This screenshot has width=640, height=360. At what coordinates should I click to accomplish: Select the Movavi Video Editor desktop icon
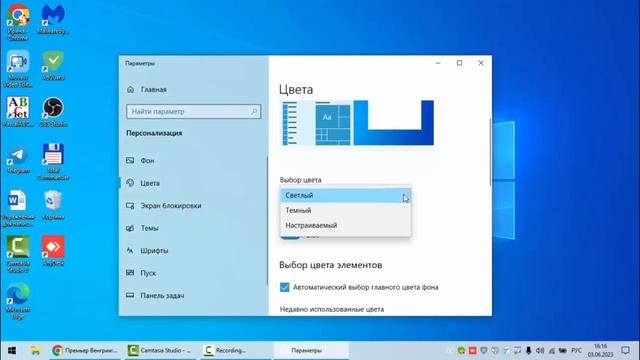point(18,69)
